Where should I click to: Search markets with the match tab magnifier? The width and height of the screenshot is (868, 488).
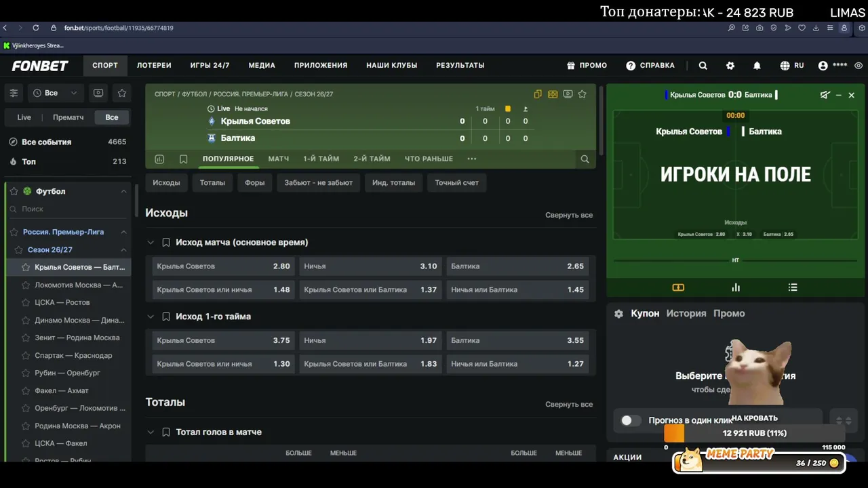coord(585,159)
